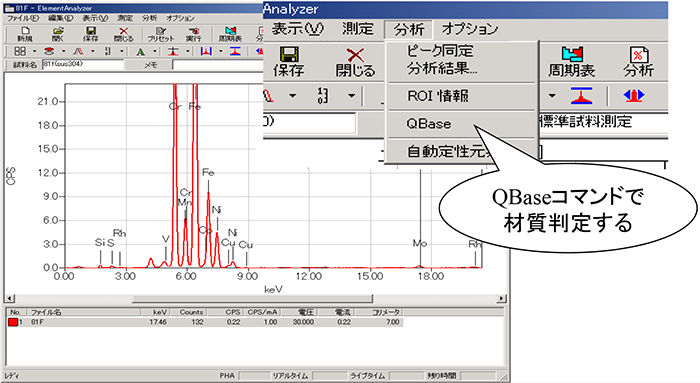
Task: Open the enlarged オプション menu in the inset
Action: 470,29
